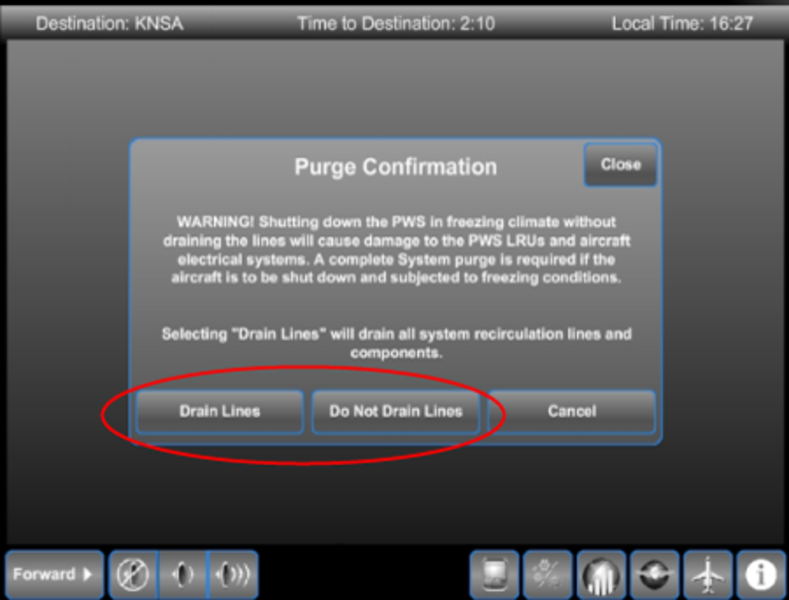Choose Do Not Drain Lines
Image resolution: width=789 pixels, height=600 pixels.
pyautogui.click(x=396, y=412)
